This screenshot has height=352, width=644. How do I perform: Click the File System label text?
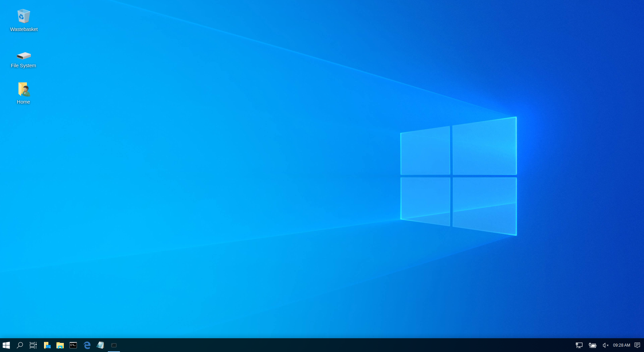pos(24,66)
